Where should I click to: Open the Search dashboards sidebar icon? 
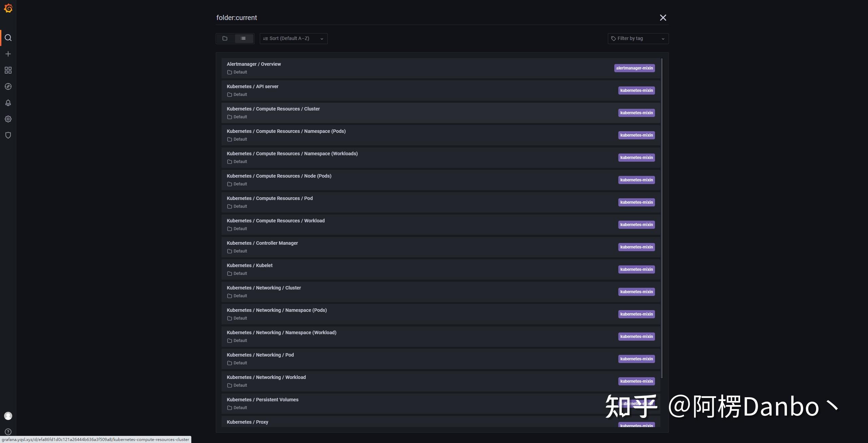point(8,38)
